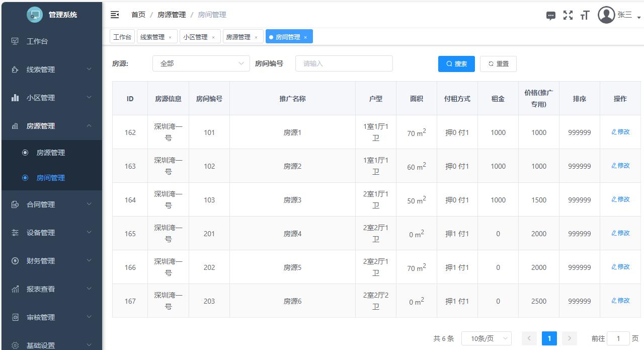Click the blue 搜索 button
Image resolution: width=644 pixels, height=350 pixels.
pyautogui.click(x=456, y=64)
